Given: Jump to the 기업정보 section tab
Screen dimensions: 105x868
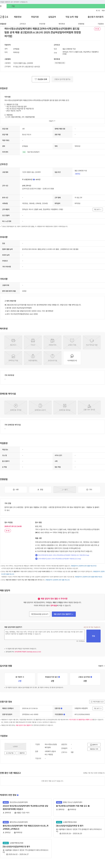Looking at the screenshot, I should pos(101,24).
